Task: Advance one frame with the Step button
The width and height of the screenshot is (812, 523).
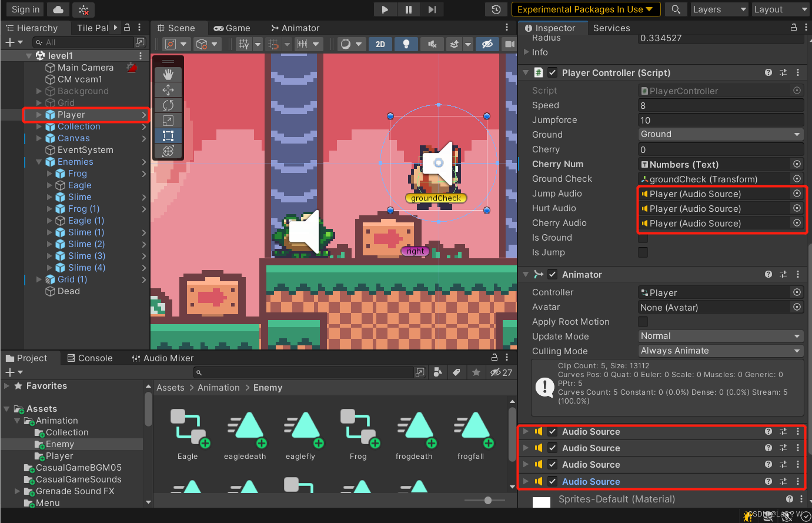Action: click(x=432, y=9)
